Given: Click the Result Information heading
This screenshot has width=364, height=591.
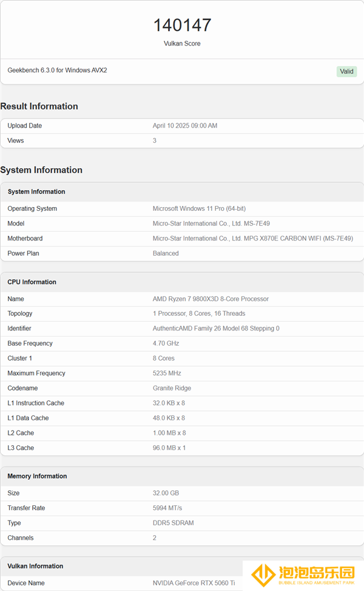Looking at the screenshot, I should tap(39, 106).
